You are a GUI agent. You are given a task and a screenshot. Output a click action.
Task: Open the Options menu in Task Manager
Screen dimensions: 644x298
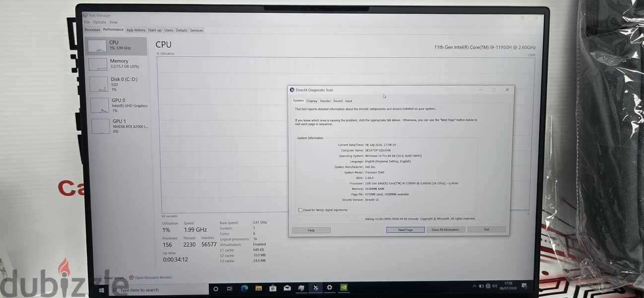click(x=99, y=22)
